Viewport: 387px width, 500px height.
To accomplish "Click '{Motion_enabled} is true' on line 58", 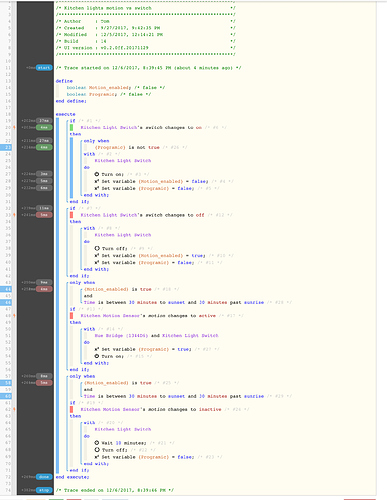I will click(118, 383).
